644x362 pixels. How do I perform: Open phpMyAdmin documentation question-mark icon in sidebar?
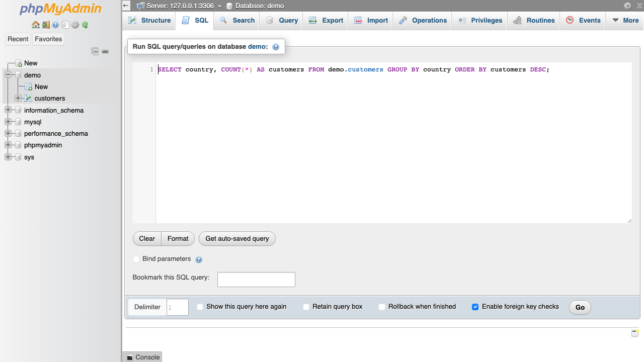[55, 25]
